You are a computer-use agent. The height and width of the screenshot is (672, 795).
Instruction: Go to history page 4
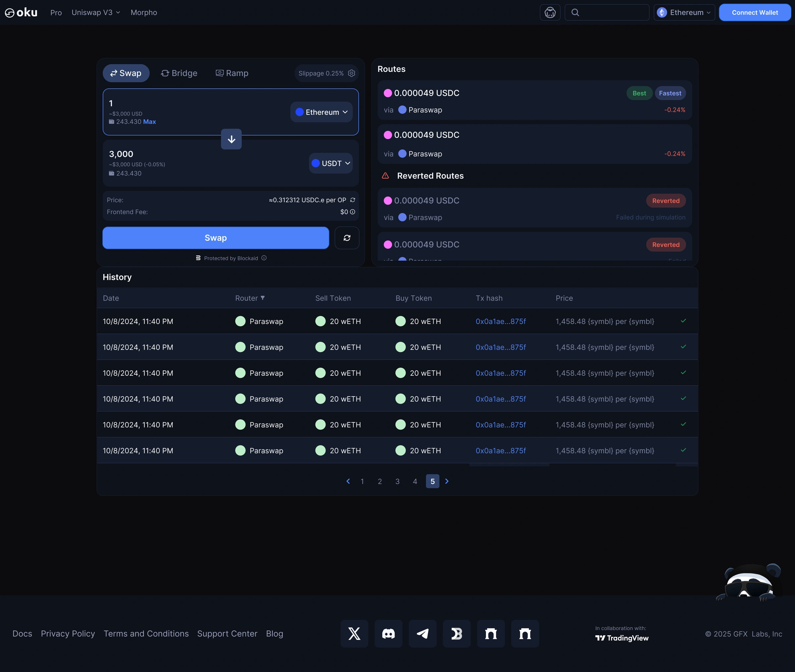[415, 481]
